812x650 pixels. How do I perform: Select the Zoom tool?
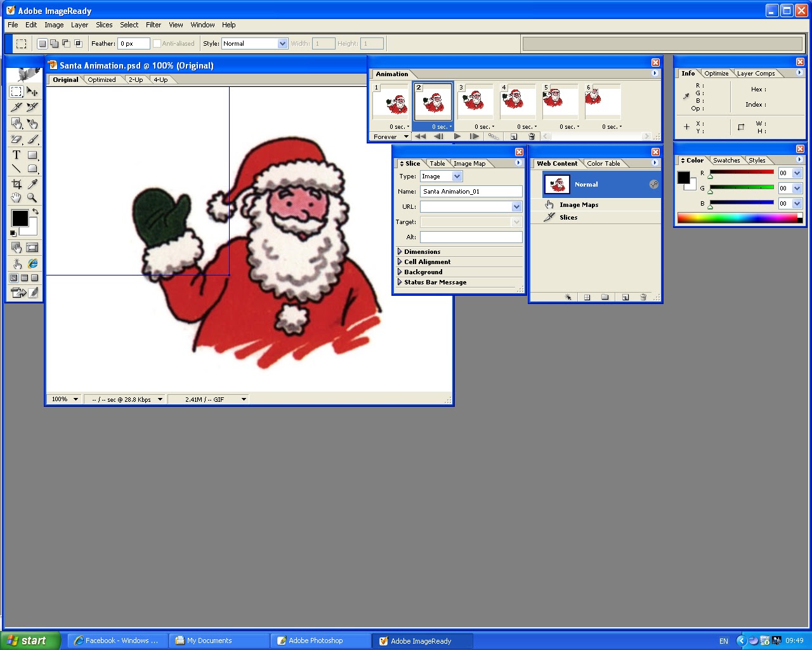[x=32, y=198]
